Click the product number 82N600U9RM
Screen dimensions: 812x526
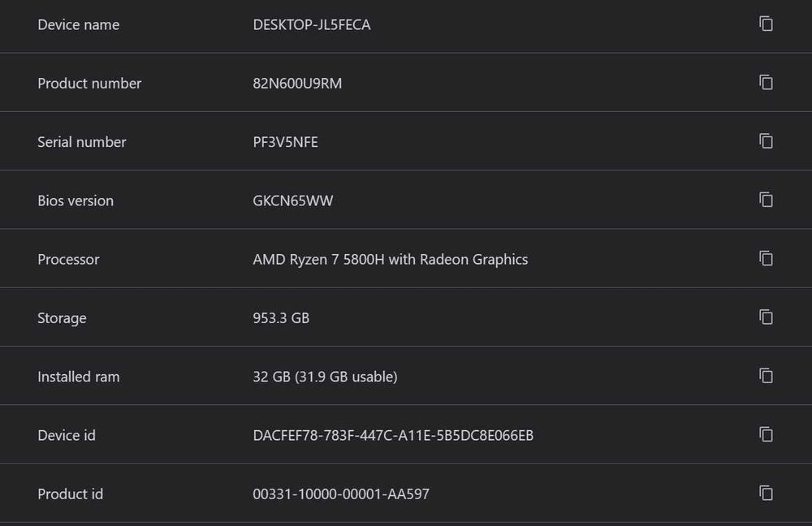[297, 84]
